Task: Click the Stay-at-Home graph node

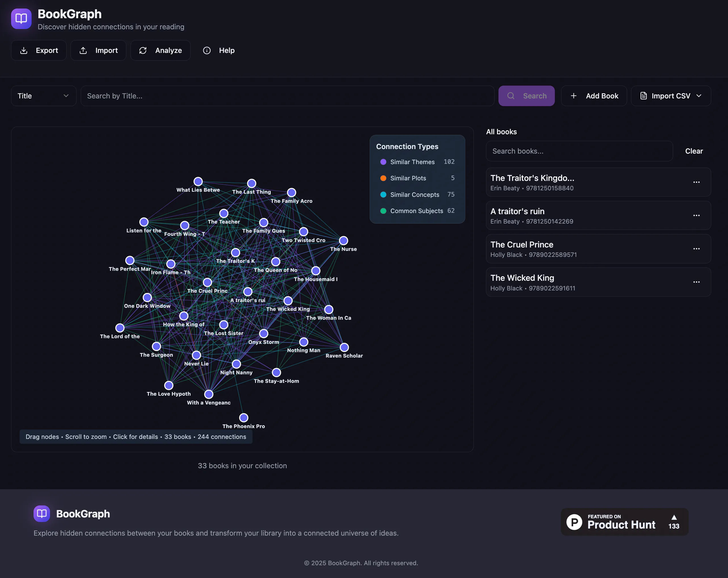Action: [x=276, y=372]
